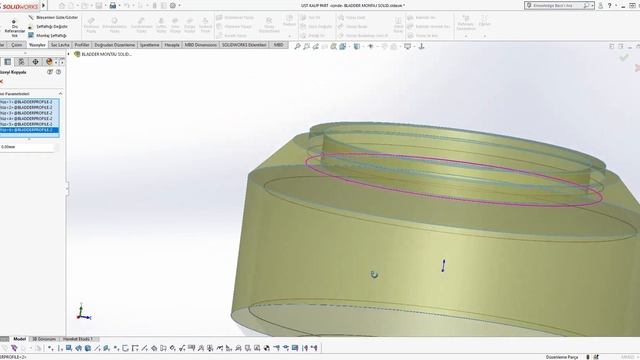Expand the SOLIDWORKS logo menu arrow
Screen dimensions: 640x360
[43, 6]
